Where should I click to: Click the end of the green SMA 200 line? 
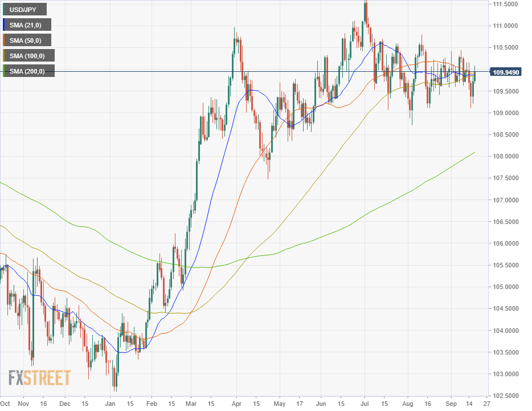474,152
